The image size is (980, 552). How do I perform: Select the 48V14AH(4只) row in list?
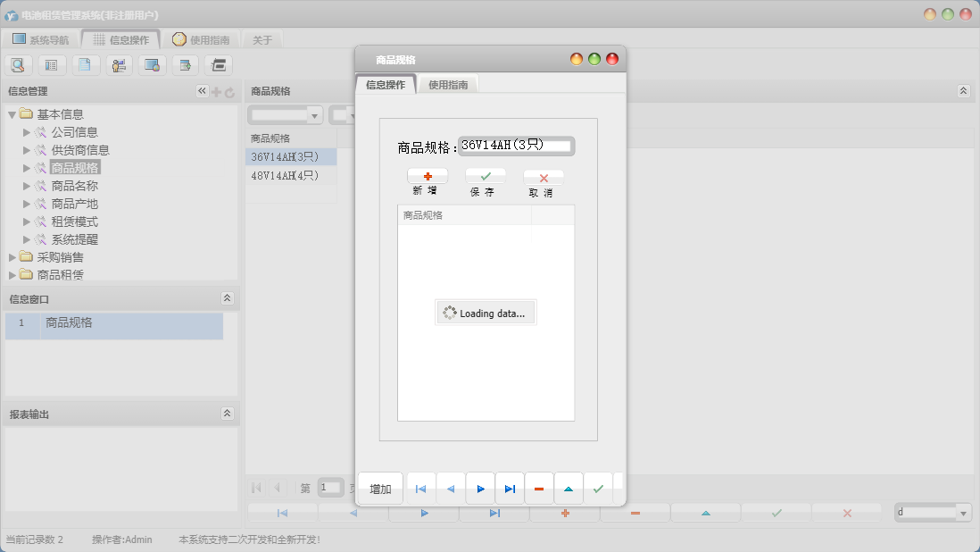(x=285, y=175)
